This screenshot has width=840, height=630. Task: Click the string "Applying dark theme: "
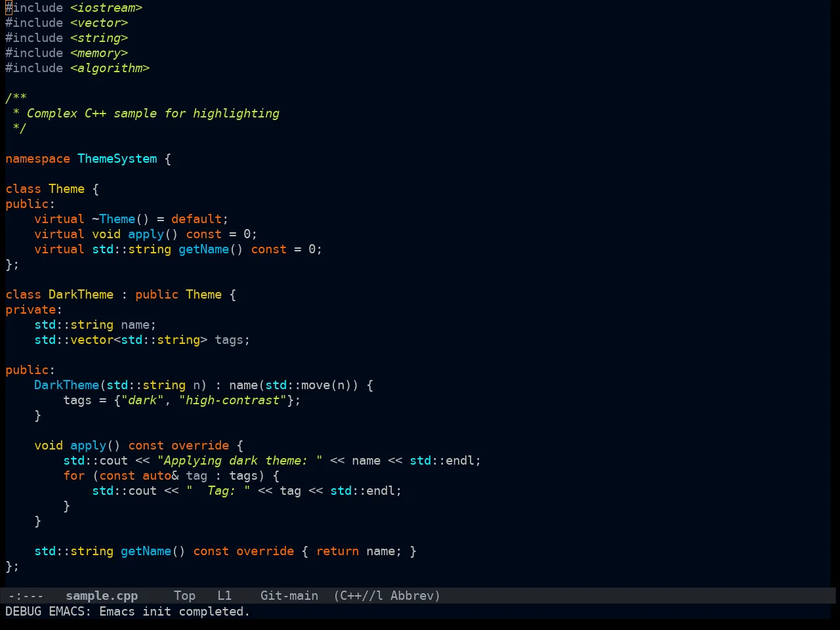[x=240, y=461]
